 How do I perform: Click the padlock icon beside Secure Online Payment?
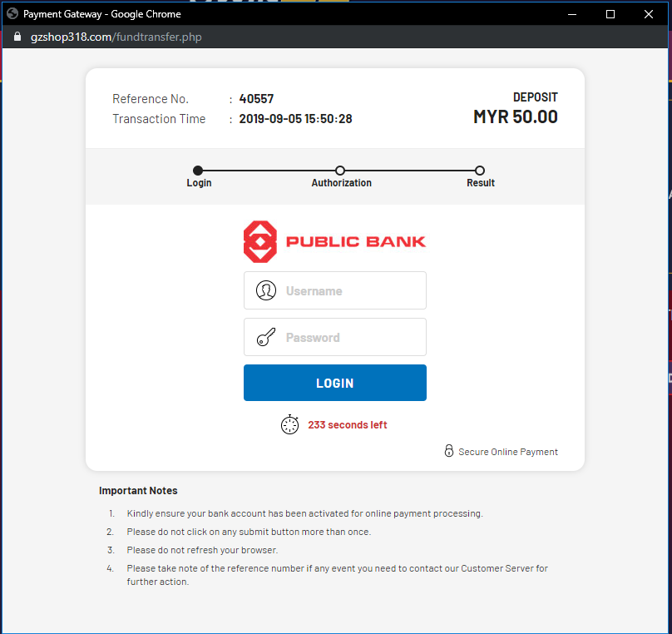pyautogui.click(x=449, y=450)
